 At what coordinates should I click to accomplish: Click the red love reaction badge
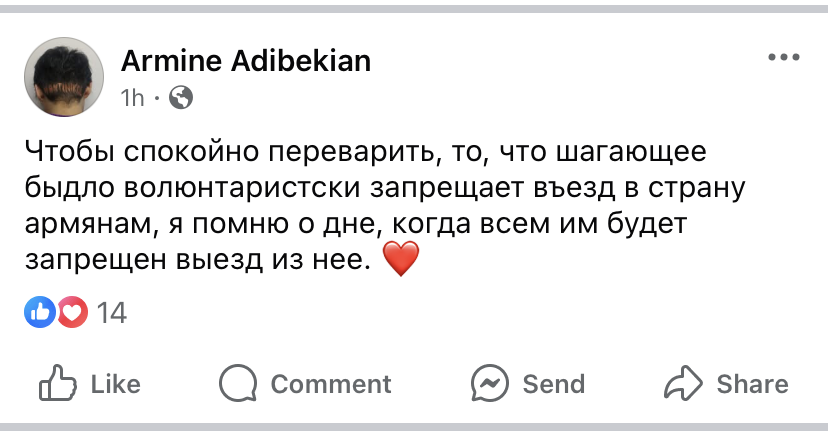(71, 313)
